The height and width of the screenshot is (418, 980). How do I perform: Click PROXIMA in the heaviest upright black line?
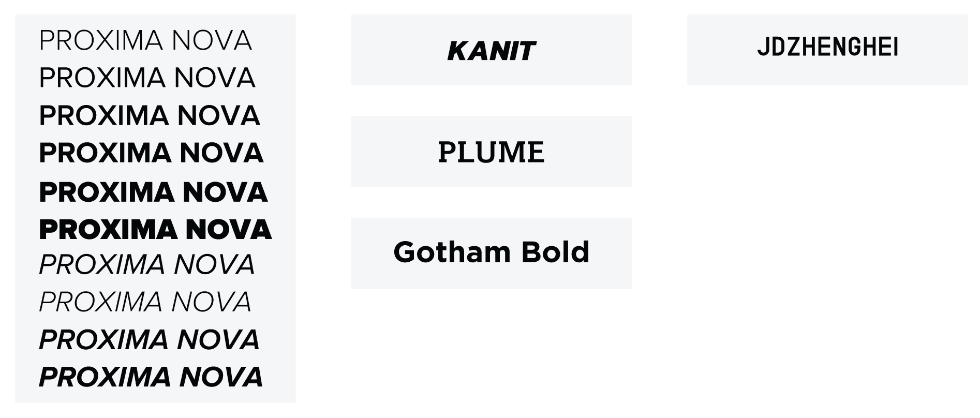(107, 230)
